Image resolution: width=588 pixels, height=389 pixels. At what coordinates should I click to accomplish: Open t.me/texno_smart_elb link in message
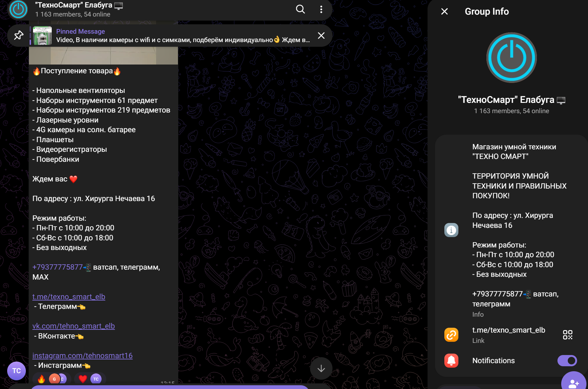[x=69, y=297]
